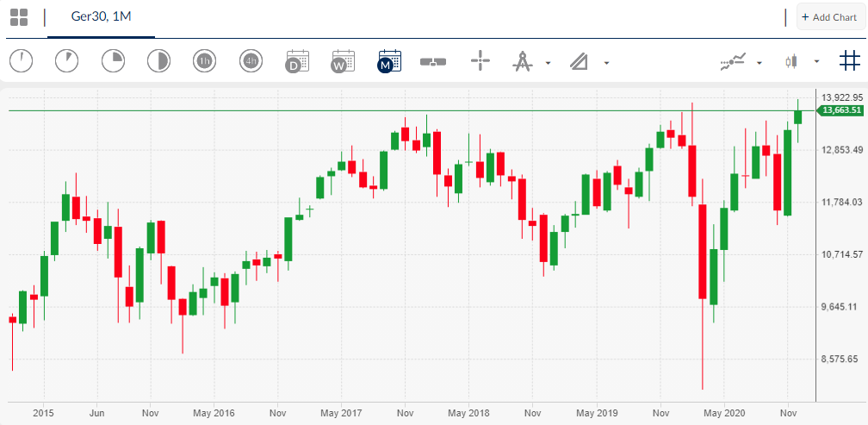Click the May 2016 time axis label
This screenshot has height=425, width=868.
tap(214, 413)
